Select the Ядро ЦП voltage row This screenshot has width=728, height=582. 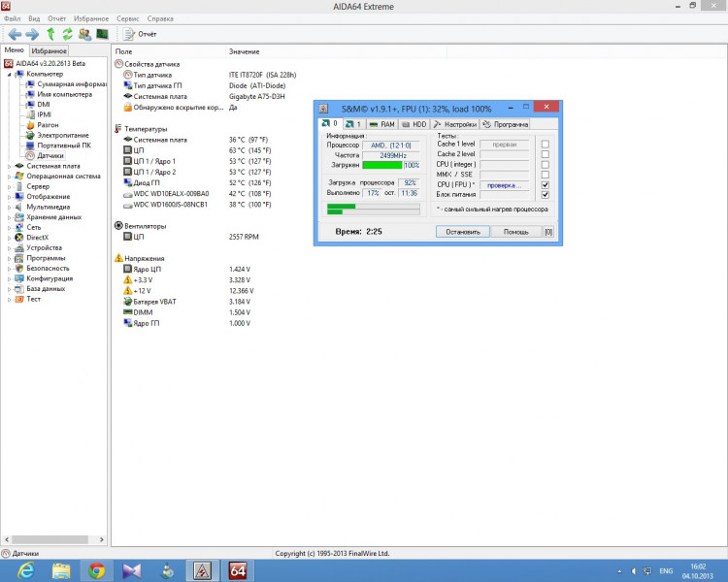point(186,270)
